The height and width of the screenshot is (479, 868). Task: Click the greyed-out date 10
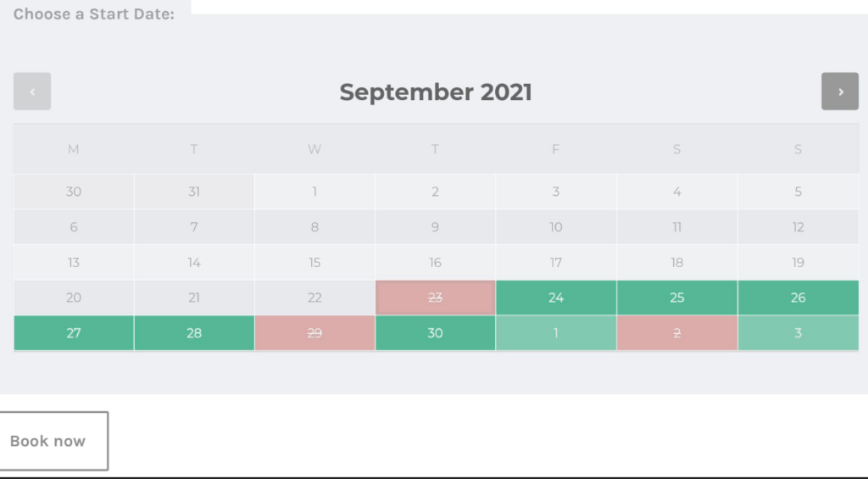pyautogui.click(x=556, y=227)
